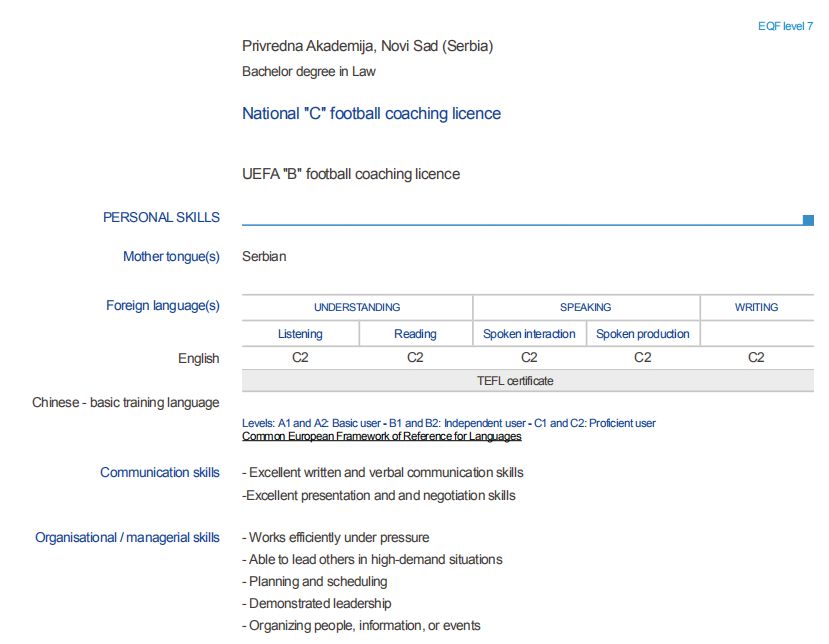This screenshot has height=644, width=829.
Task: Click the UNDERSTANDING column header
Action: [x=357, y=307]
